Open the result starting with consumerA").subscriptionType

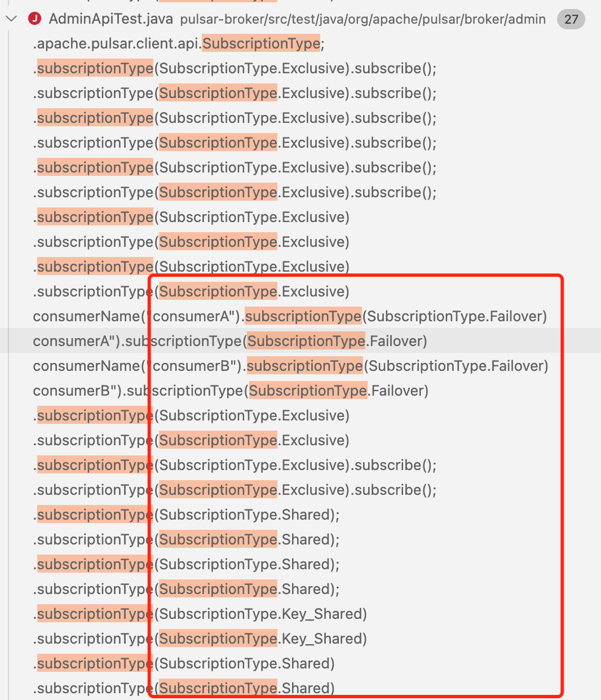tap(230, 341)
